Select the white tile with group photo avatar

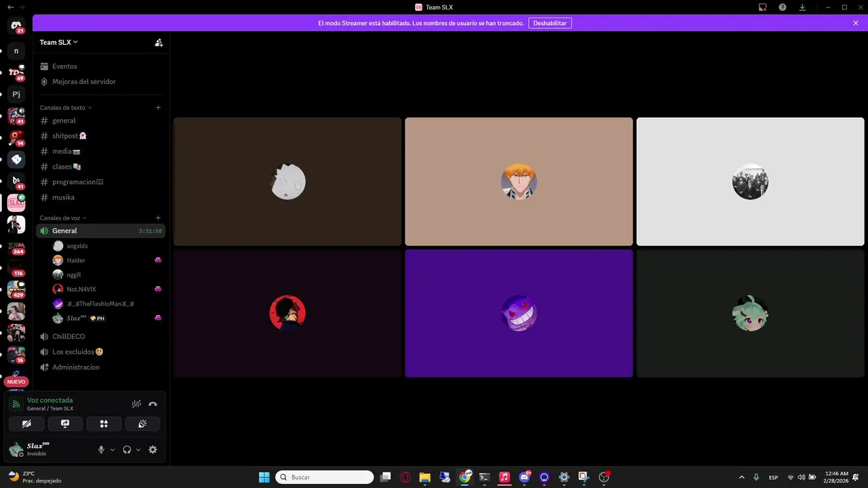coord(750,182)
